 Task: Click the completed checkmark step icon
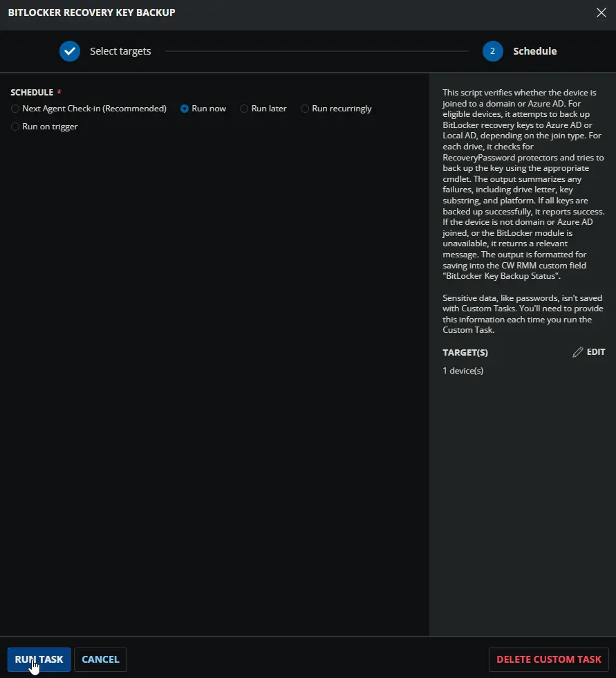coord(70,51)
